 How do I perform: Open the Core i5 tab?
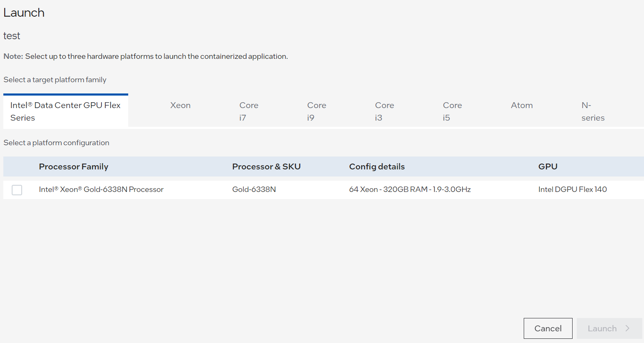tap(452, 111)
